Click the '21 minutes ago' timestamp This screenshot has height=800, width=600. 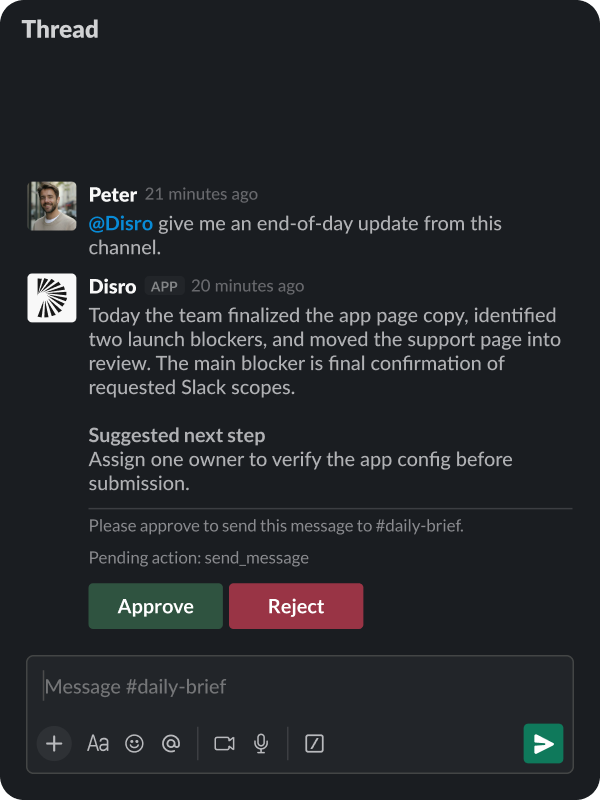tap(202, 194)
